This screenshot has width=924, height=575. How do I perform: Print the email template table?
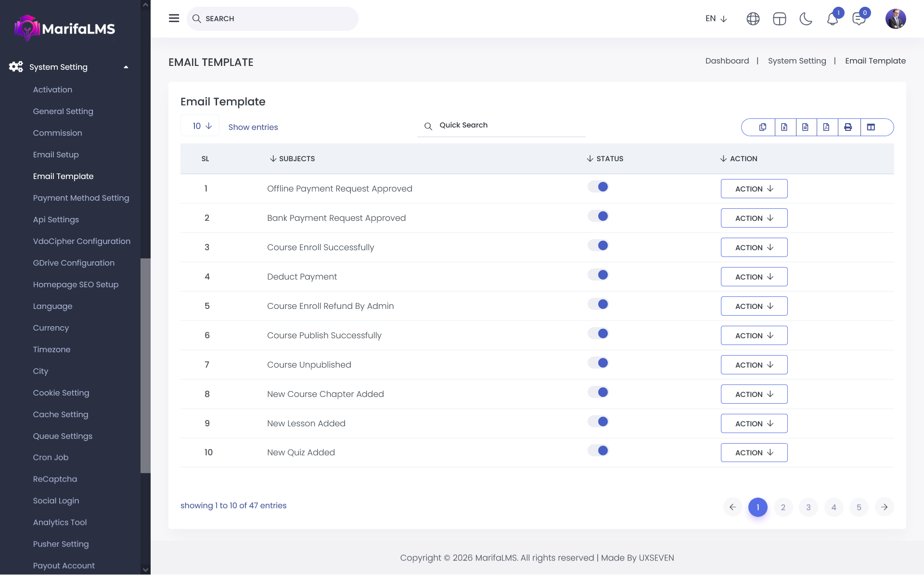tap(848, 127)
